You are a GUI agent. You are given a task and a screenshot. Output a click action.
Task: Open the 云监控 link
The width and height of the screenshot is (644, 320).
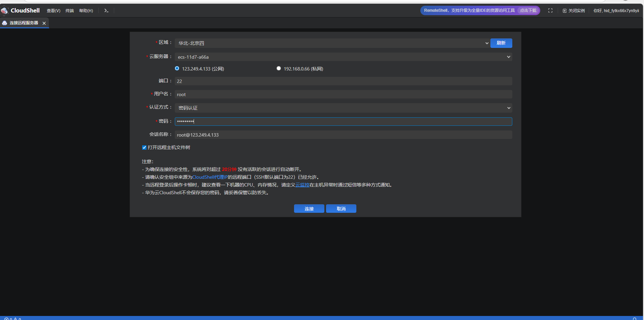pos(302,185)
